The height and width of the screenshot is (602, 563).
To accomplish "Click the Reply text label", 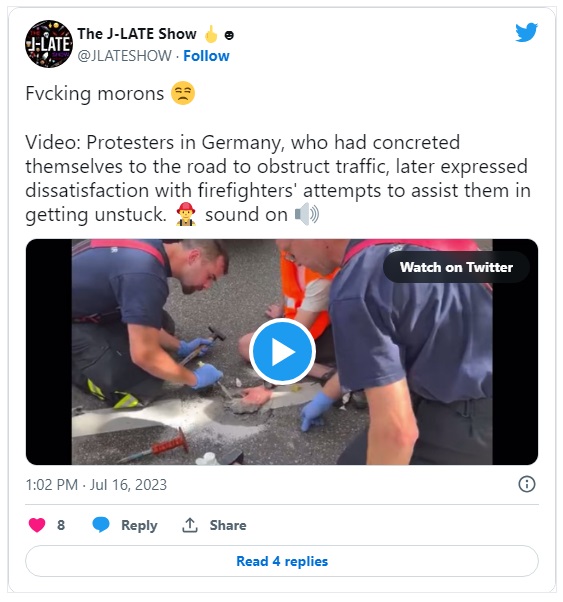I will 139,525.
